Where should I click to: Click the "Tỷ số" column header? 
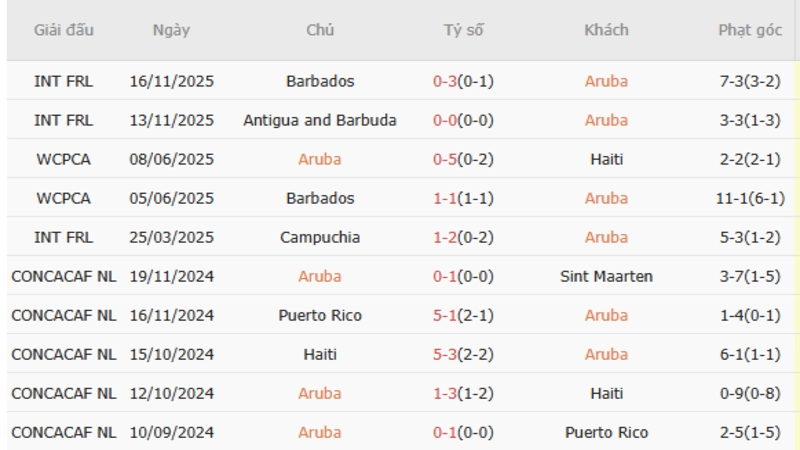coord(463,30)
